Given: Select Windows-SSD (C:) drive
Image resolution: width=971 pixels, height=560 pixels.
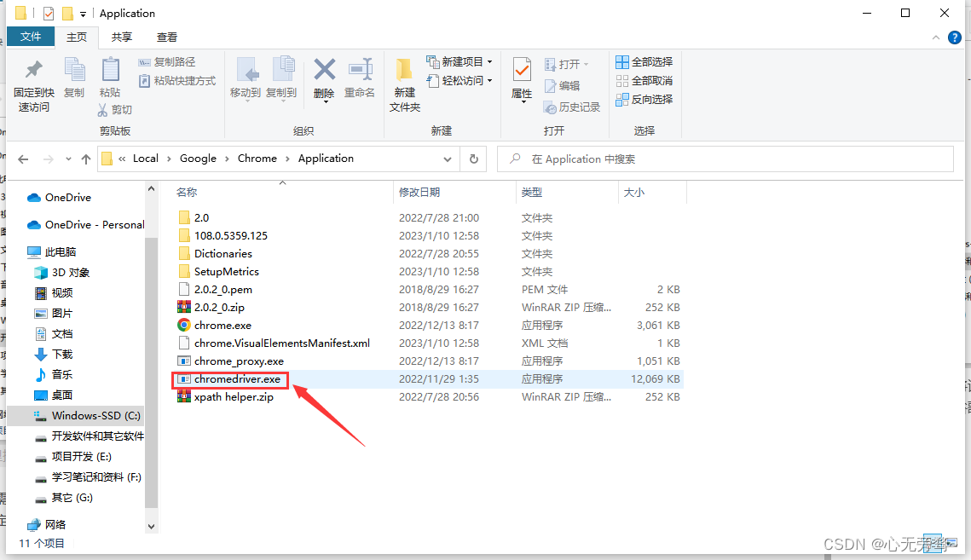Looking at the screenshot, I should (95, 416).
